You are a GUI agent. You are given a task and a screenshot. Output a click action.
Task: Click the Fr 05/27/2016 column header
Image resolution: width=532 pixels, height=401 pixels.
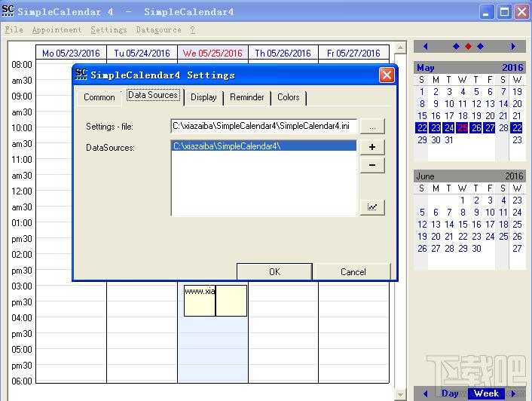[353, 54]
